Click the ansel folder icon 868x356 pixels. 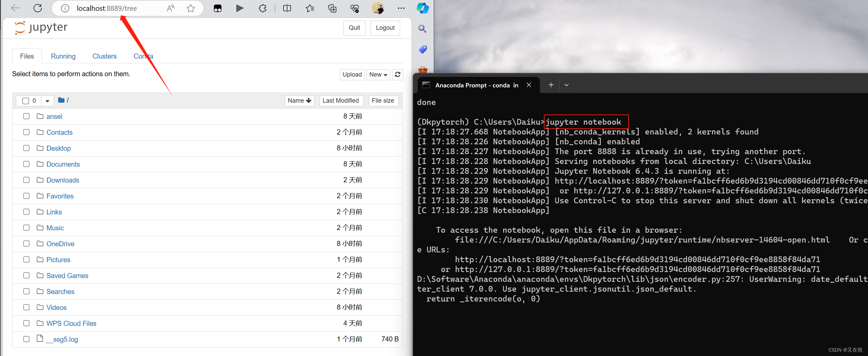pyautogui.click(x=40, y=116)
